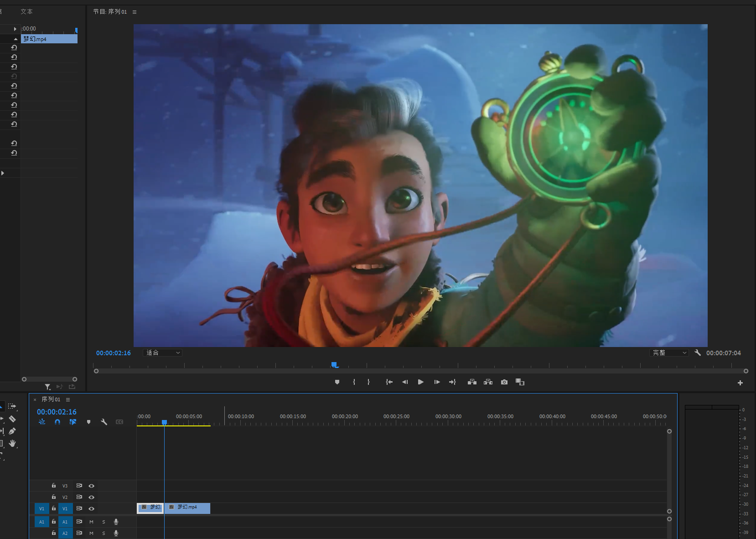
Task: Select the Razor tool in timeline toolbox
Action: coord(12,419)
